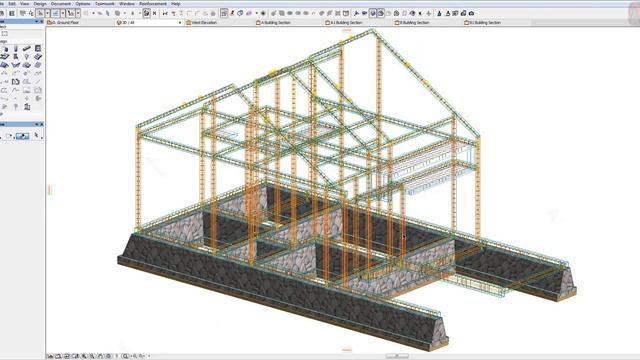Screen dimensions: 640x360
Task: Open the lower info panel header dropdown arrow
Action: (x=36, y=124)
